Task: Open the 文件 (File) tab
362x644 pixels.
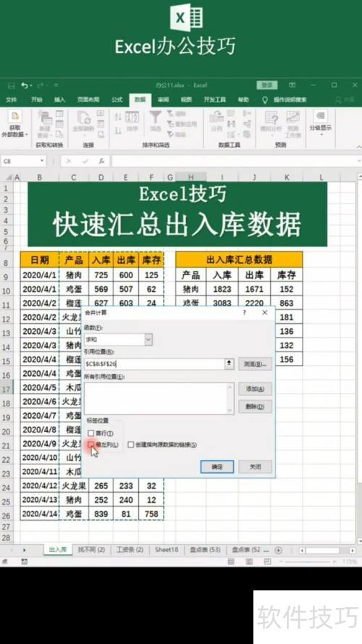Action: [12, 100]
